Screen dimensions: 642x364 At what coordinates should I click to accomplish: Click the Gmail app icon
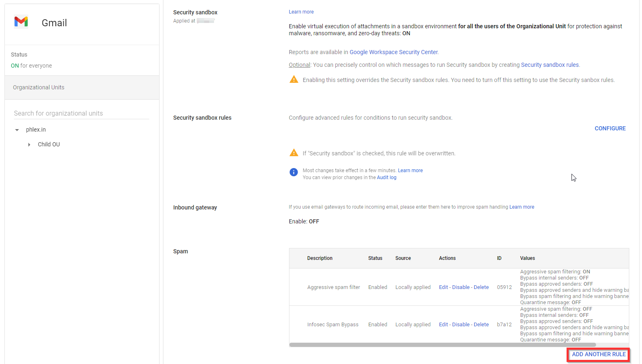click(x=21, y=22)
